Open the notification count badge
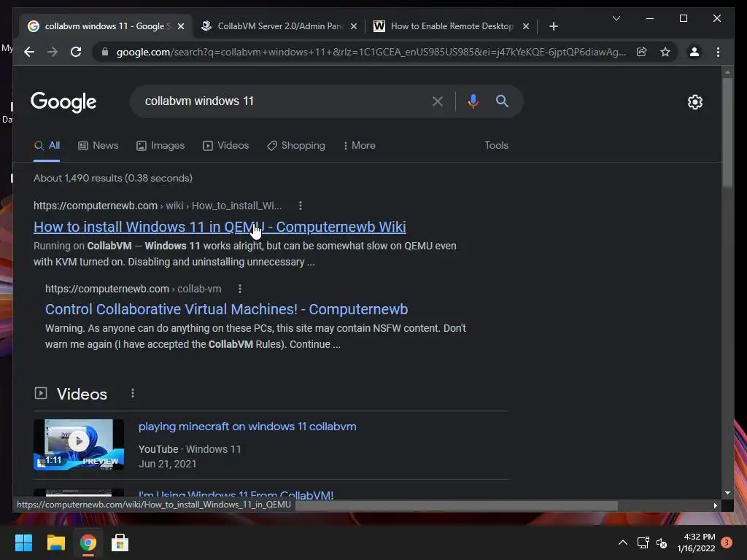Screen dimensions: 747x560 (x=727, y=542)
